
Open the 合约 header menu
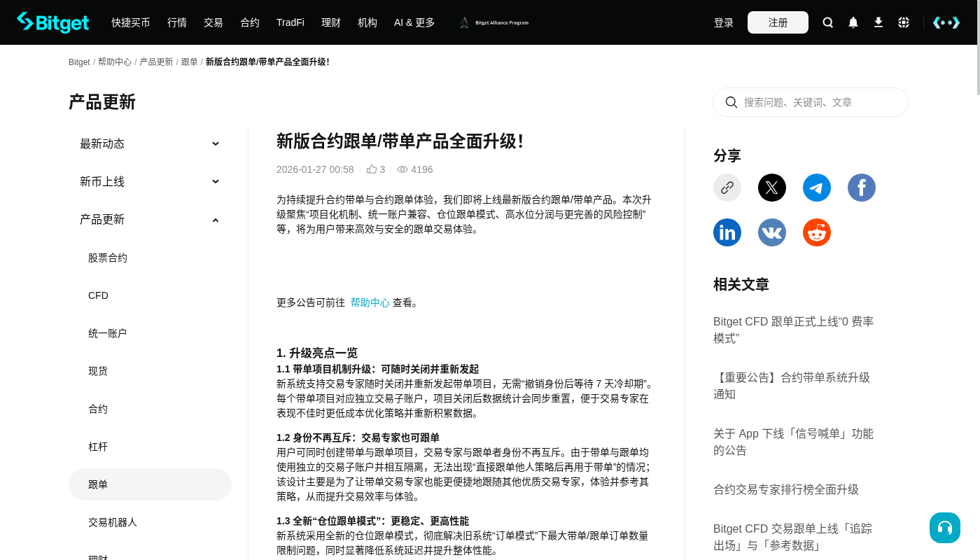pyautogui.click(x=250, y=22)
